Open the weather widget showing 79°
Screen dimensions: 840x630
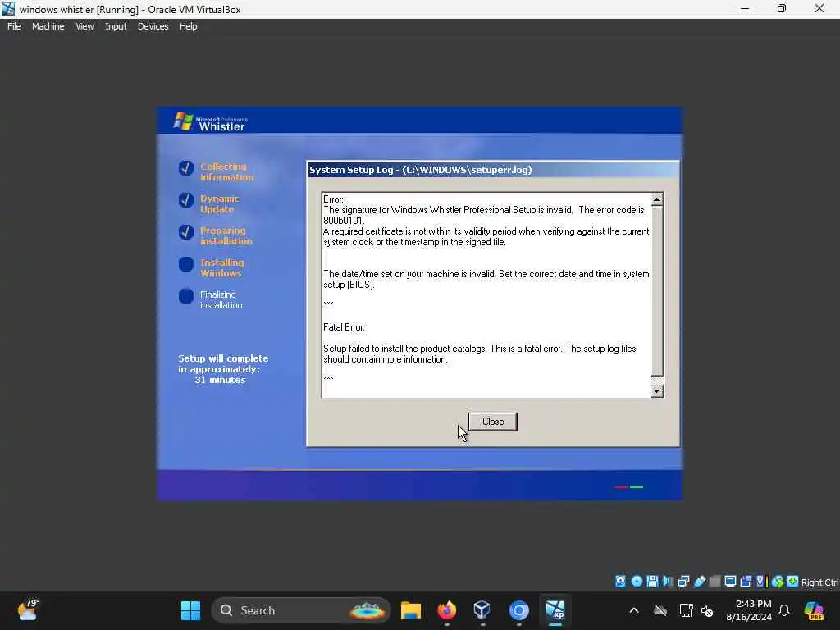(x=28, y=610)
